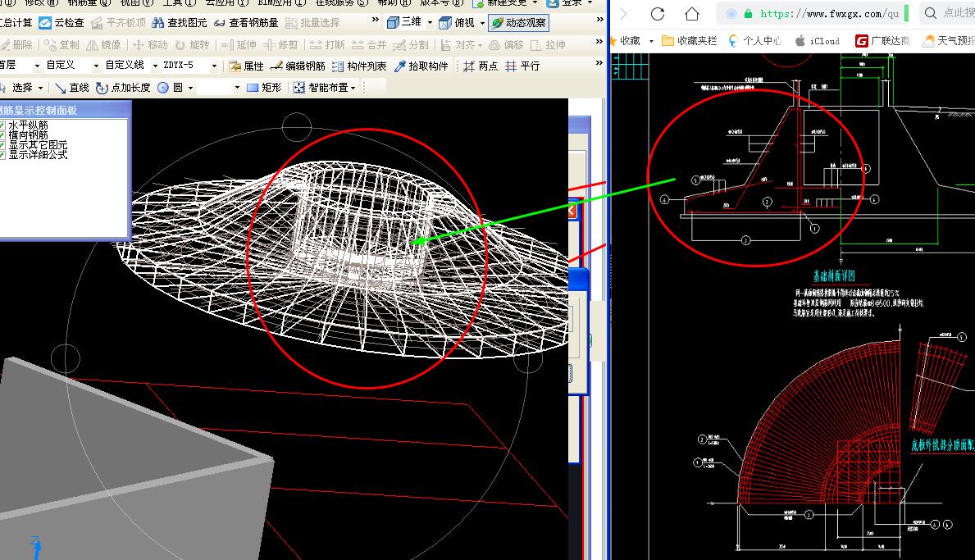Select the 分割 split tool
The width and height of the screenshot is (975, 560).
pyautogui.click(x=411, y=45)
